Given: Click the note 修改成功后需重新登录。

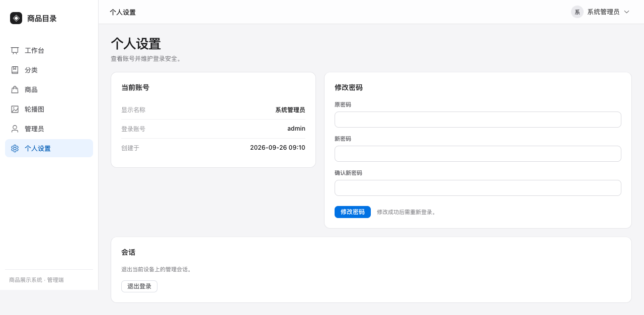Looking at the screenshot, I should point(407,212).
